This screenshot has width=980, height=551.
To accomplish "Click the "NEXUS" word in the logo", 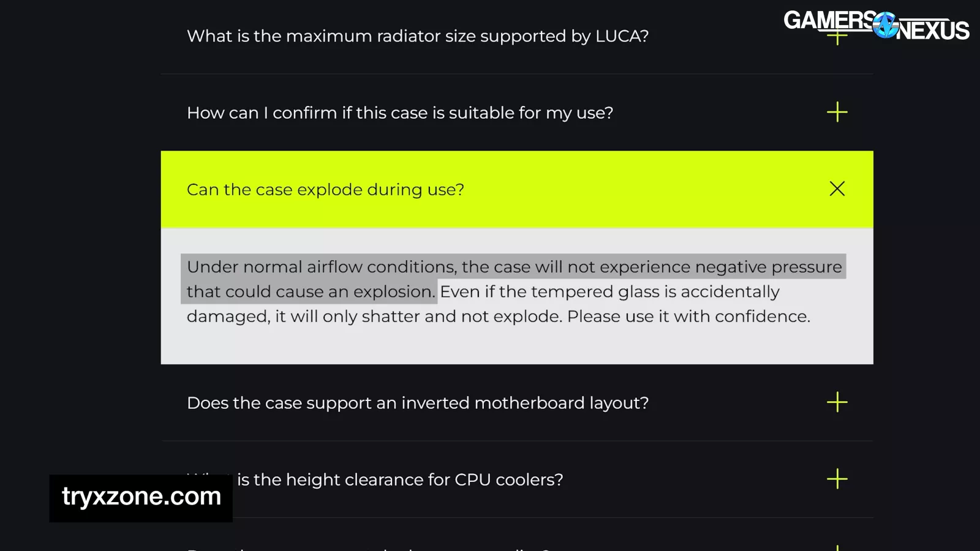I will pyautogui.click(x=933, y=30).
